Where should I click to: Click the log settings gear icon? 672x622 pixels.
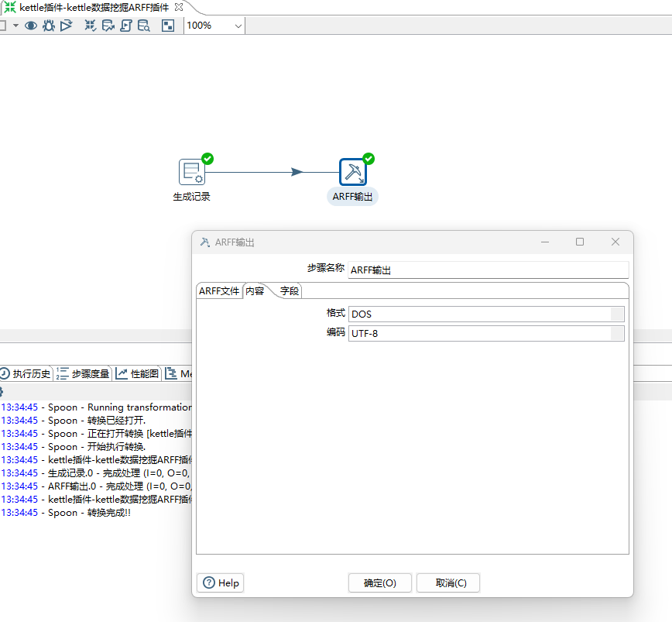point(2,391)
